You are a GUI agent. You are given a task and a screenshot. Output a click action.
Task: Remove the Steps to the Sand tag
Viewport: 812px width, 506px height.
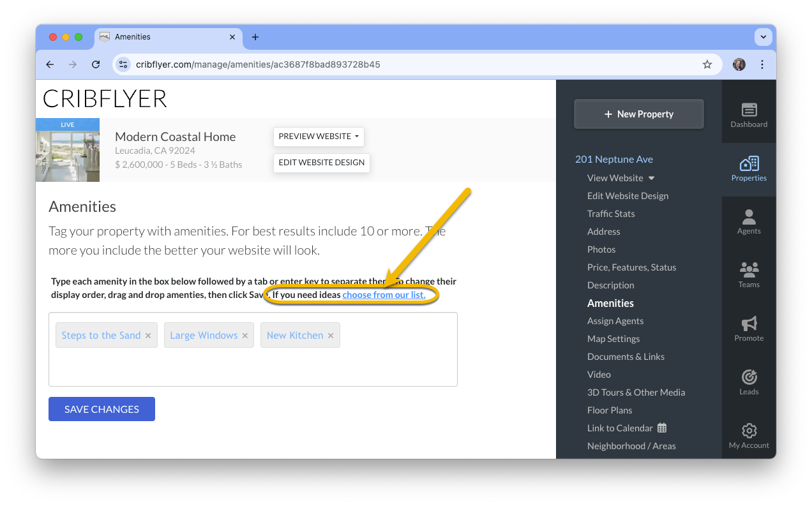[x=148, y=336]
